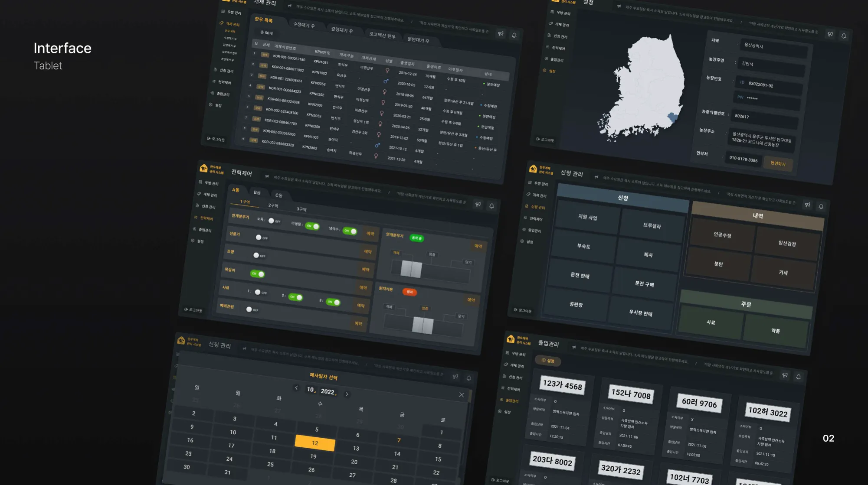
Task: Open the 수정대기 우 tab
Action: coord(304,25)
